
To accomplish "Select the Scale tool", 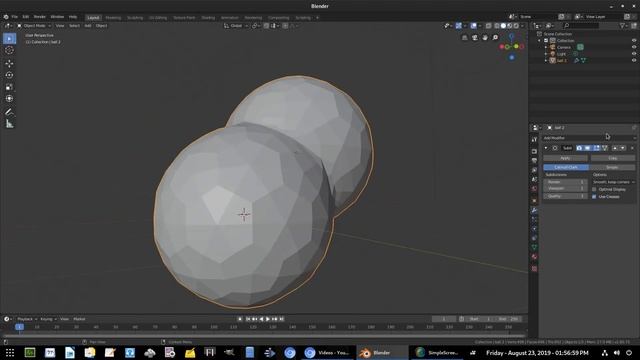I will point(9,87).
